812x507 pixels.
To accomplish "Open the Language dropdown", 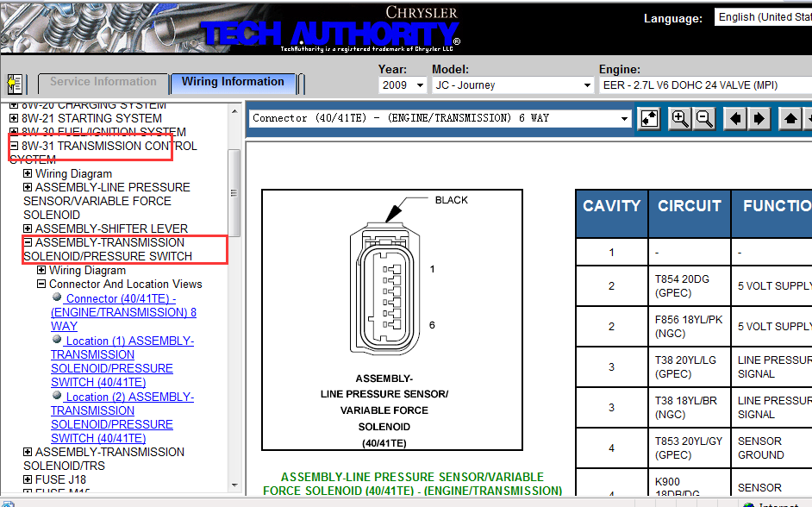I will (763, 17).
